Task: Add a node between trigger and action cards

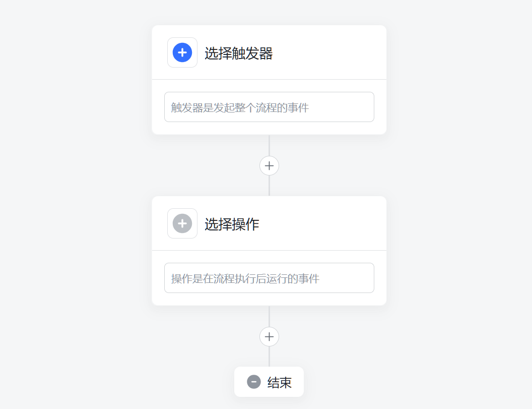Action: tap(269, 165)
